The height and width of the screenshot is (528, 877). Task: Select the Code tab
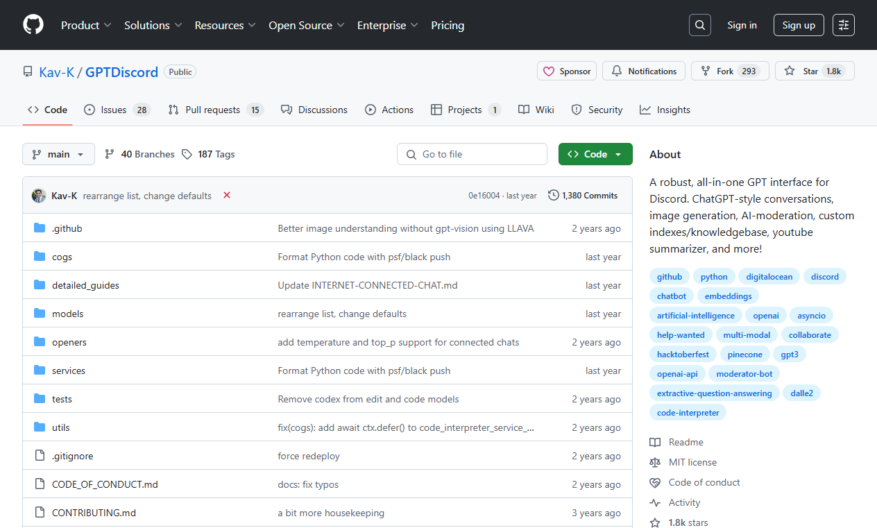[x=48, y=110]
